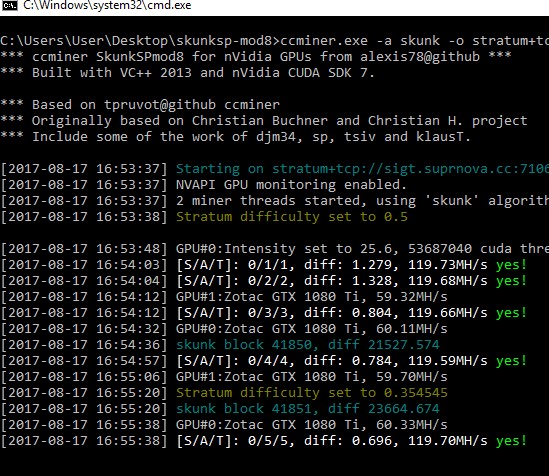Click the 0/5/5 share result line
Viewport: 549px width, 476px height.
264,441
